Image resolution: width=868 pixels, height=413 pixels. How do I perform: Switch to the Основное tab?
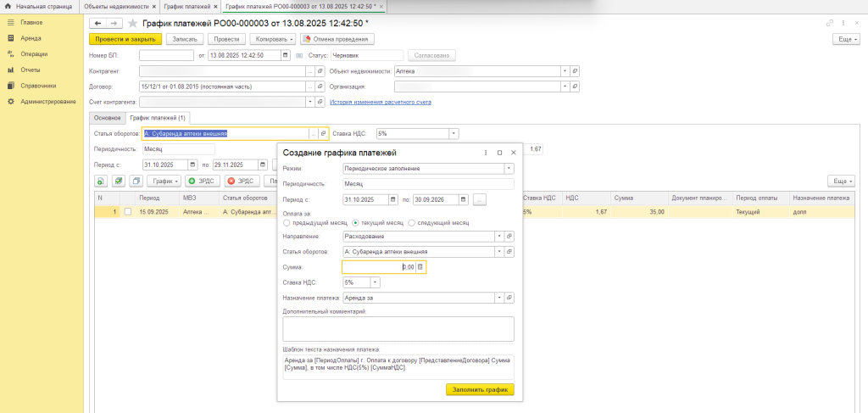tap(107, 118)
